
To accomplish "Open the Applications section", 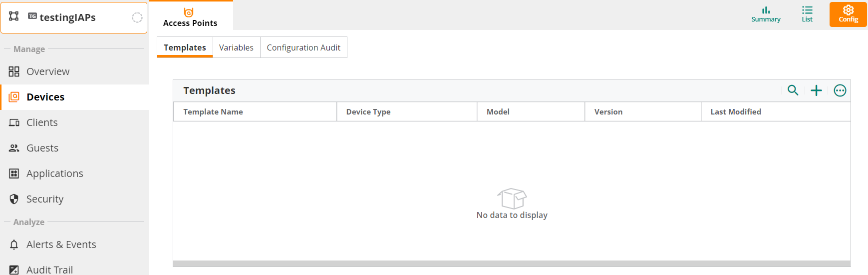I will point(54,173).
